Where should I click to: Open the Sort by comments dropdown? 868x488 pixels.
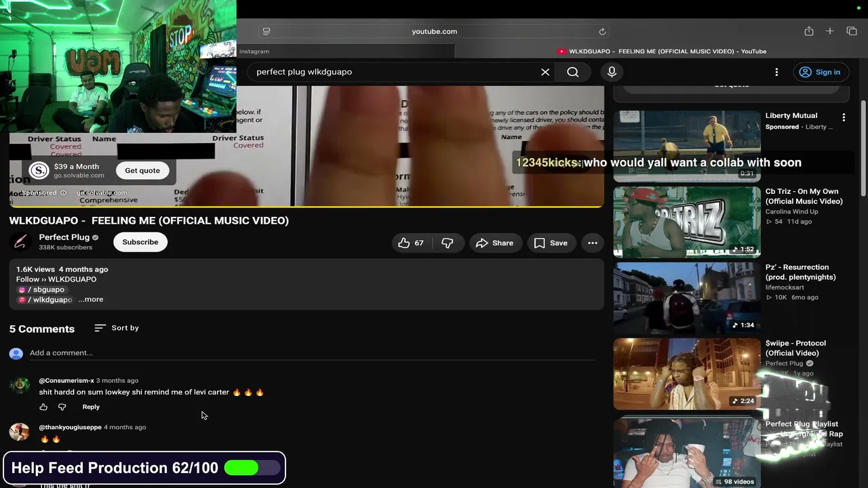(x=117, y=328)
